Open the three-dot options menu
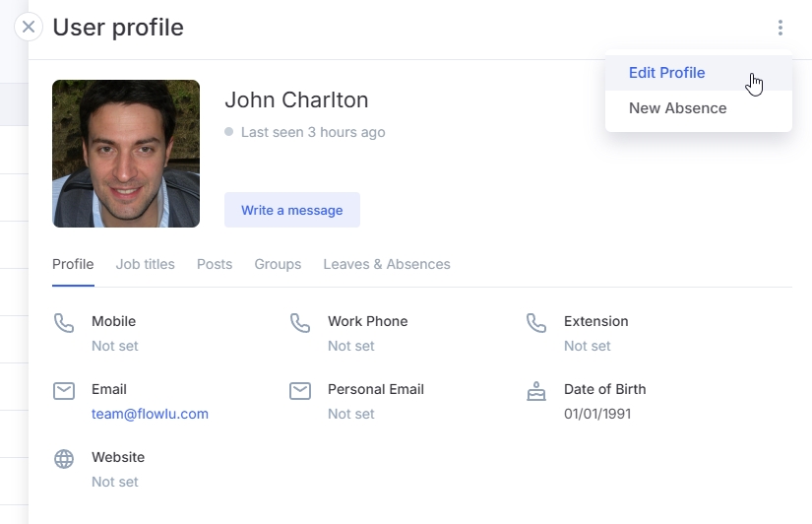This screenshot has width=812, height=524. pos(780,28)
